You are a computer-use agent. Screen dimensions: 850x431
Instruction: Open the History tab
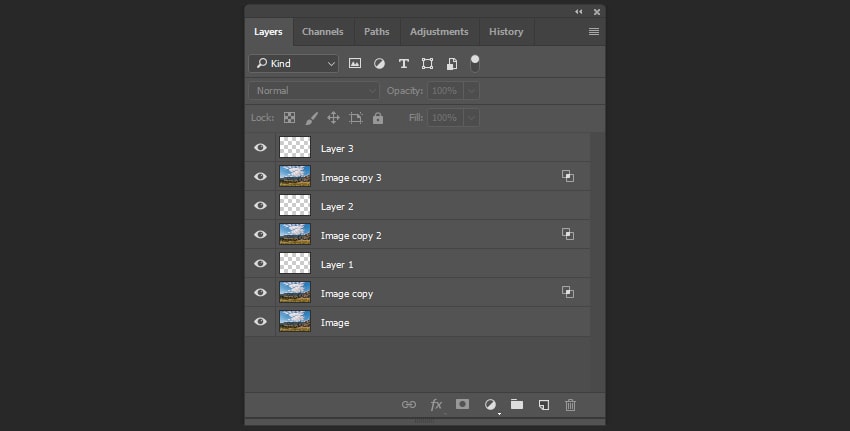click(506, 32)
